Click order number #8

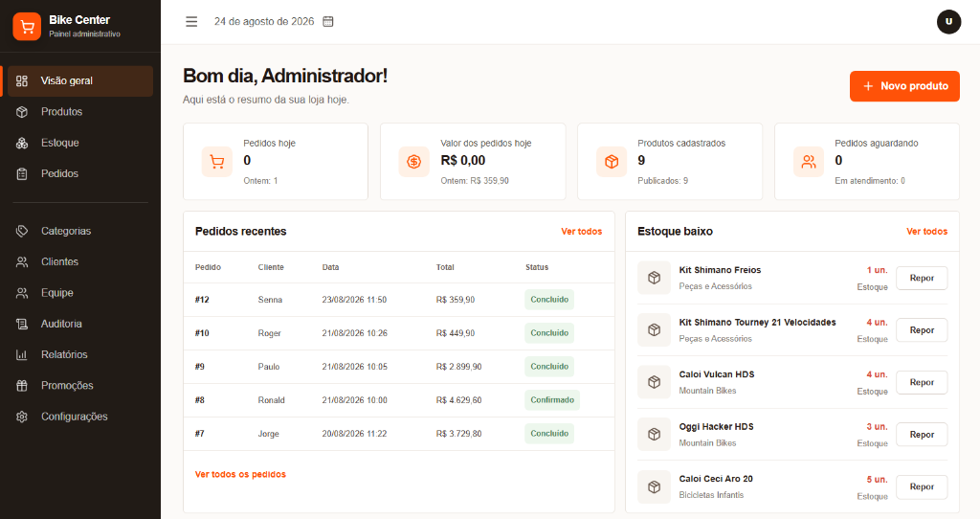(x=199, y=400)
